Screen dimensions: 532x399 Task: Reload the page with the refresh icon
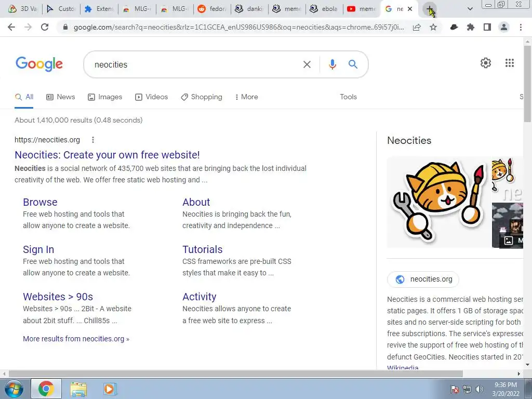(x=45, y=27)
